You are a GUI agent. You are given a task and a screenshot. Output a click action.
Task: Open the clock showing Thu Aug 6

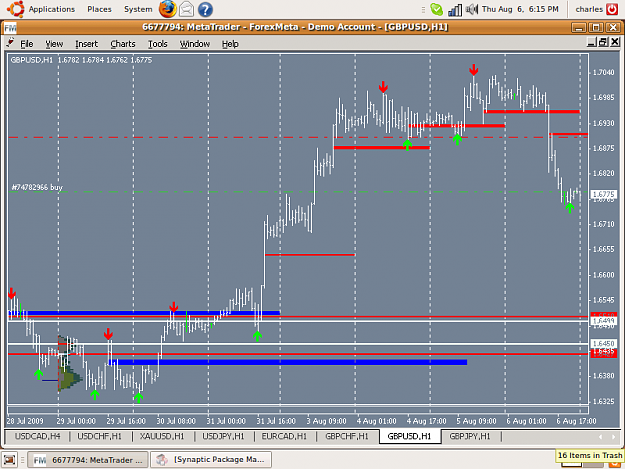(520, 9)
